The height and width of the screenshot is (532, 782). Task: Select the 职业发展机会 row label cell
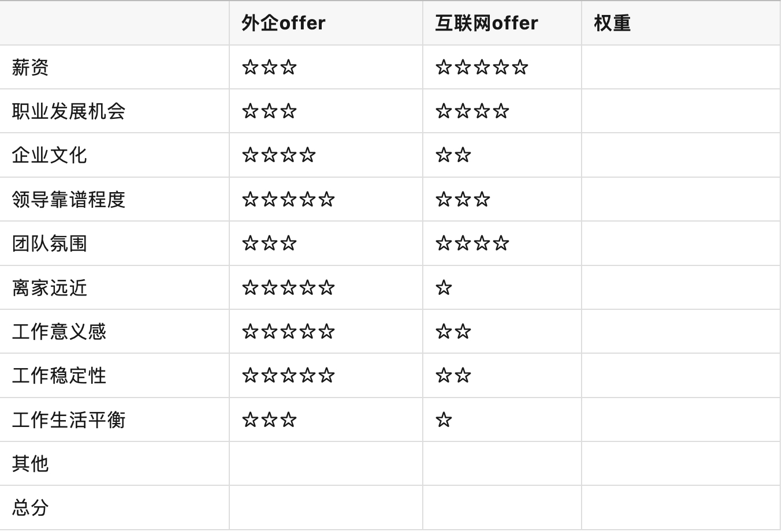tap(69, 111)
